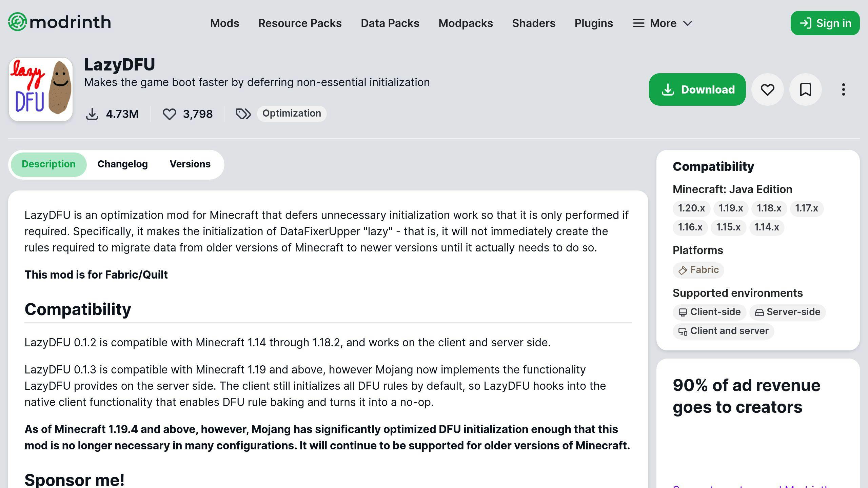Image resolution: width=868 pixels, height=488 pixels.
Task: Select the 1.16.x version tag
Action: coord(690,227)
